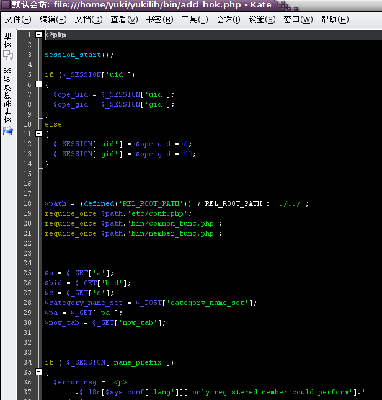Click line number 16 in the gutter
382x400 pixels.
coord(28,184)
